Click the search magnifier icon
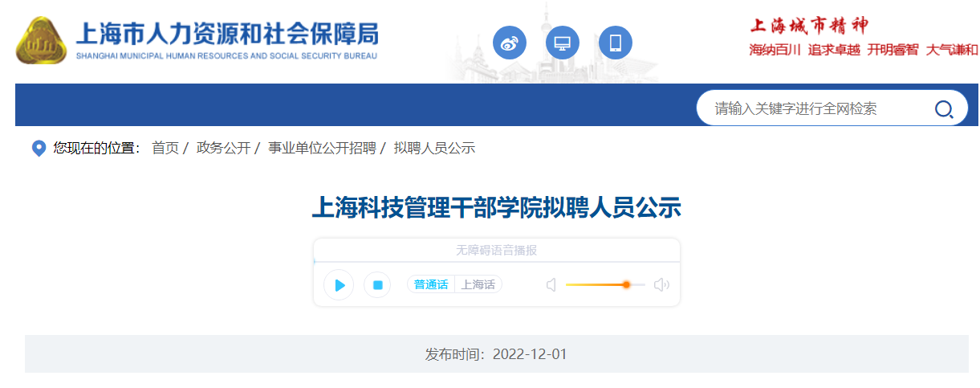The height and width of the screenshot is (388, 980). [943, 108]
